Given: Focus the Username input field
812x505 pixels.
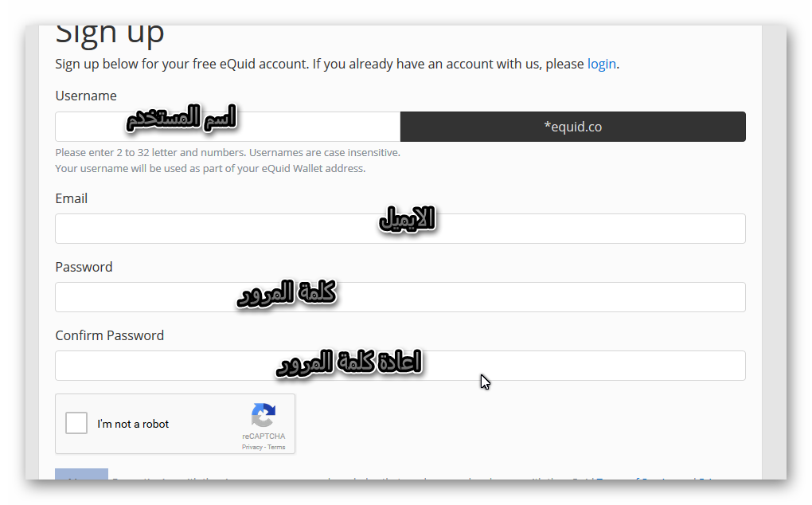Looking at the screenshot, I should click(227, 127).
